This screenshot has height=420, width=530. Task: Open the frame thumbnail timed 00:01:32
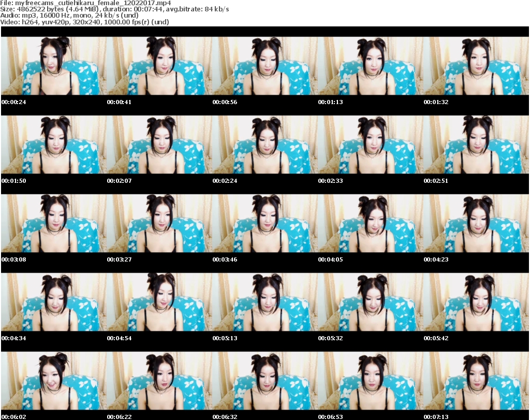point(476,66)
